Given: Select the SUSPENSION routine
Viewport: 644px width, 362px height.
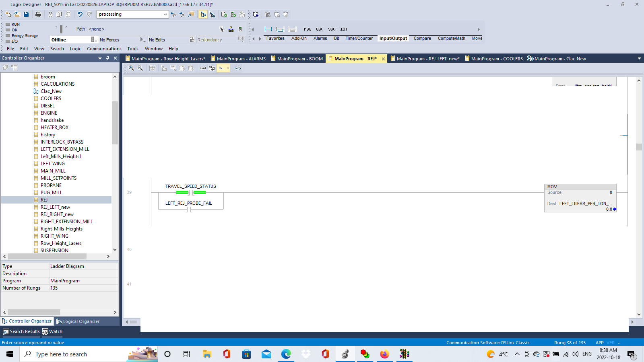Looking at the screenshot, I should pyautogui.click(x=54, y=251).
